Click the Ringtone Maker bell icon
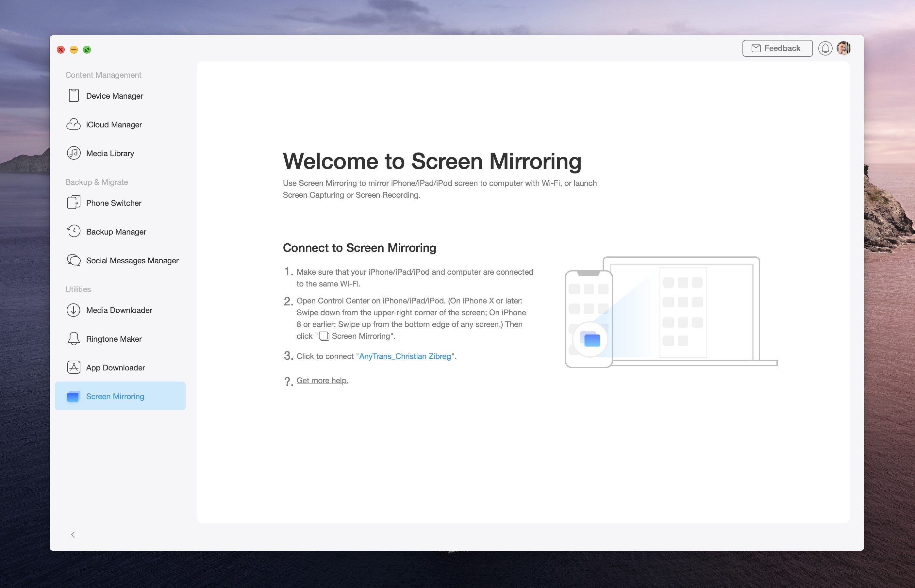The height and width of the screenshot is (588, 915). pyautogui.click(x=74, y=338)
